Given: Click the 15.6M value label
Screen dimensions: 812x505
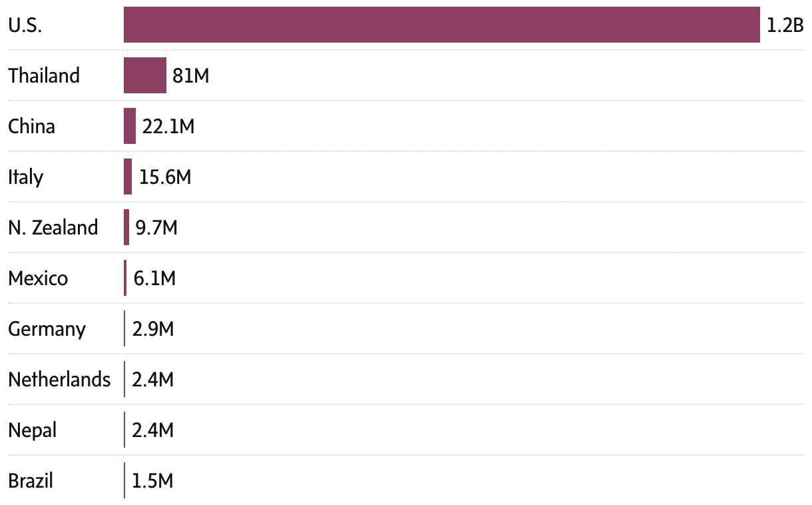Looking at the screenshot, I should point(165,177).
